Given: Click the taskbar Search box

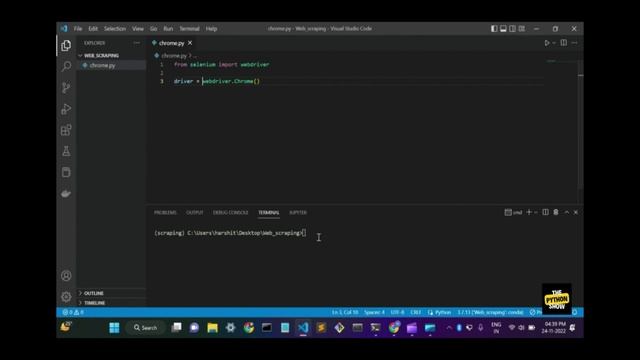Looking at the screenshot, I should coord(146,328).
